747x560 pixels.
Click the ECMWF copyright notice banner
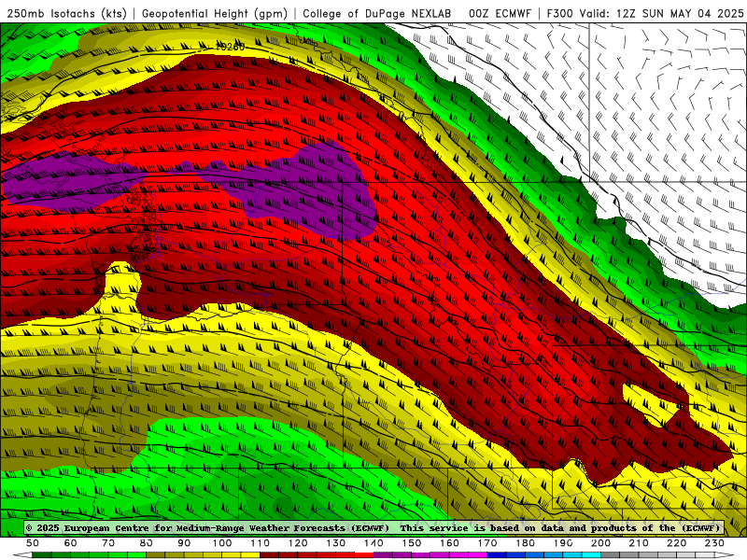[373, 527]
